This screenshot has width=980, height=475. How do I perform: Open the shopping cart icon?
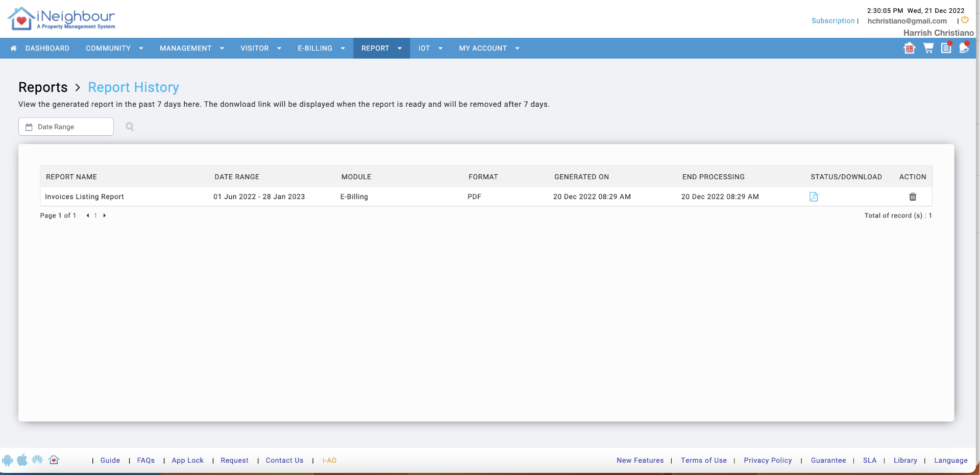(x=928, y=48)
